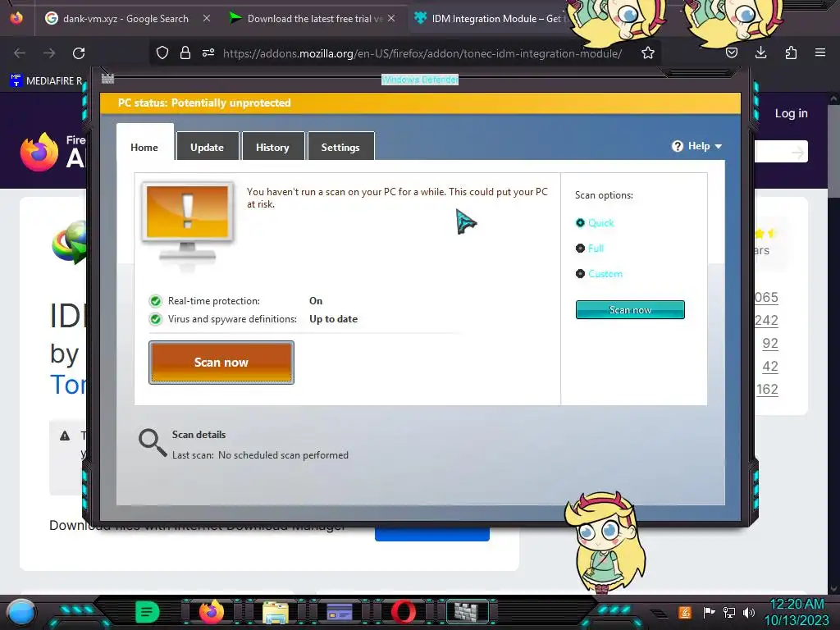Click the Firefox Add-ons logo

[x=52, y=152]
